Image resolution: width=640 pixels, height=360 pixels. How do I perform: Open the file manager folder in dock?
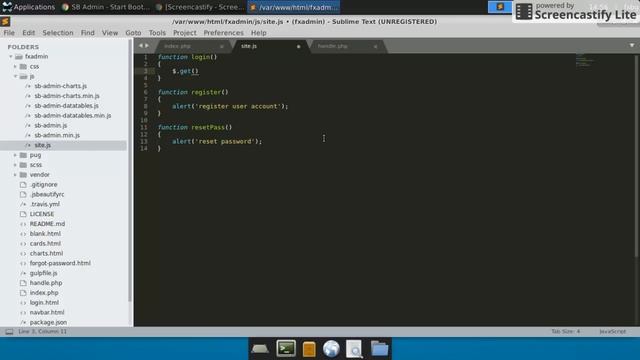click(x=379, y=349)
